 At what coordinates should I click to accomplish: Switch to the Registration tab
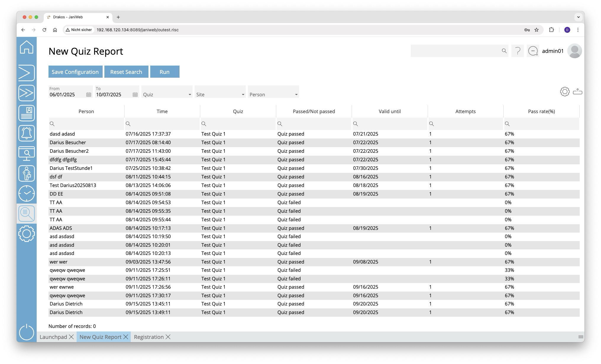[148, 337]
